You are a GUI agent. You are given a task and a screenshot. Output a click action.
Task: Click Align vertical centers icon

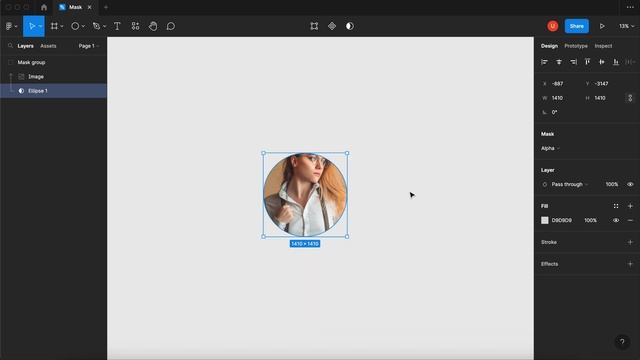click(602, 62)
